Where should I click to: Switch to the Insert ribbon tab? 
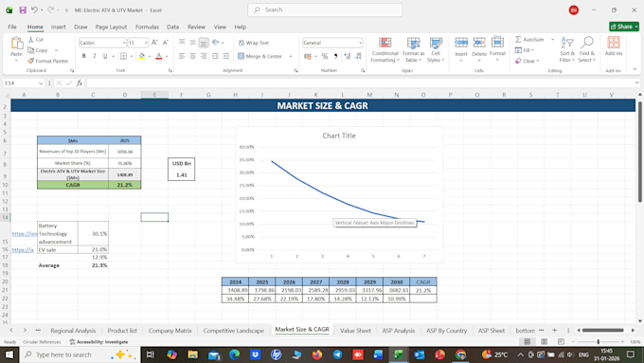tap(59, 27)
